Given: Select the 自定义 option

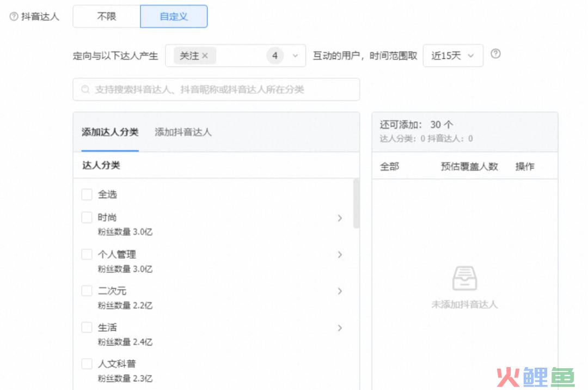Looking at the screenshot, I should [174, 16].
